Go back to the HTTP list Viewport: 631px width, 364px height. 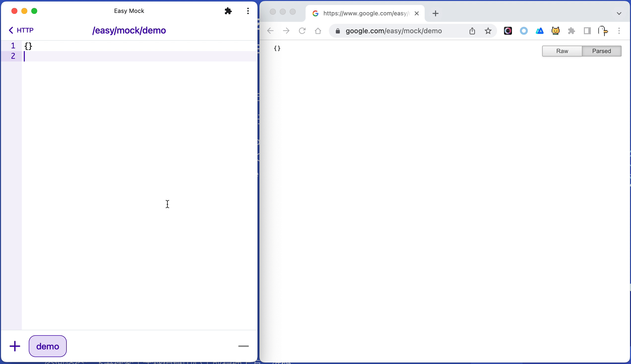[x=21, y=30]
